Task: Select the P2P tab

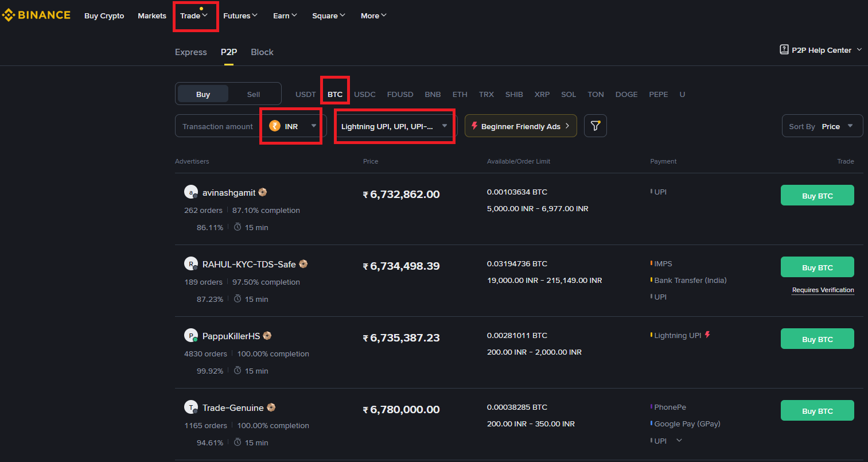Action: pyautogui.click(x=229, y=52)
